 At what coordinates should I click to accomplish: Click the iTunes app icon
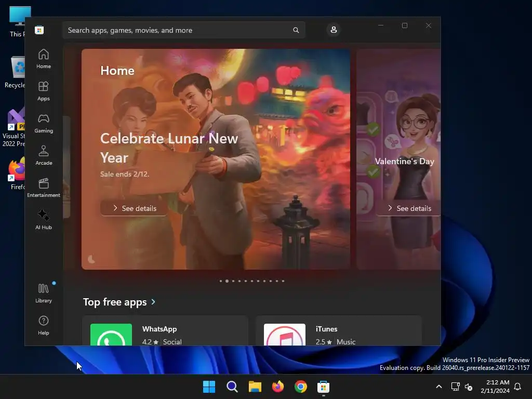tap(284, 335)
